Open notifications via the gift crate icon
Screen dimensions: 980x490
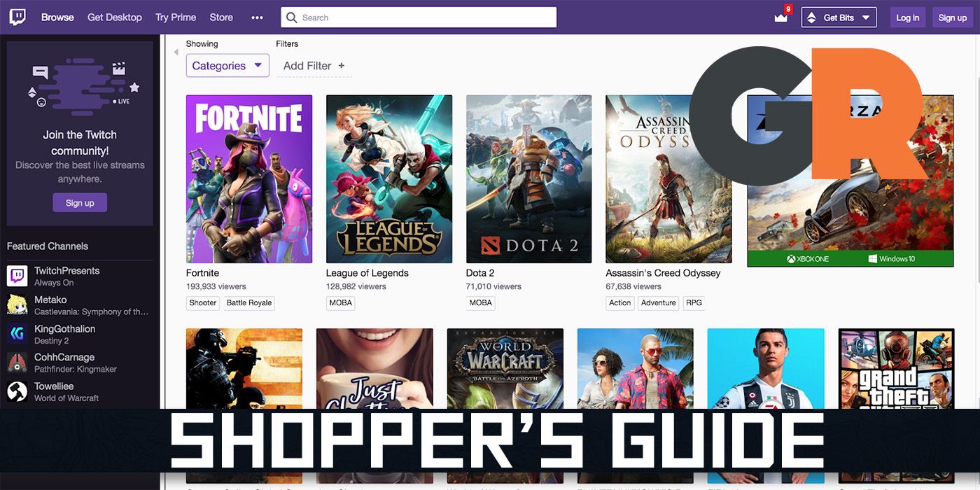[780, 18]
